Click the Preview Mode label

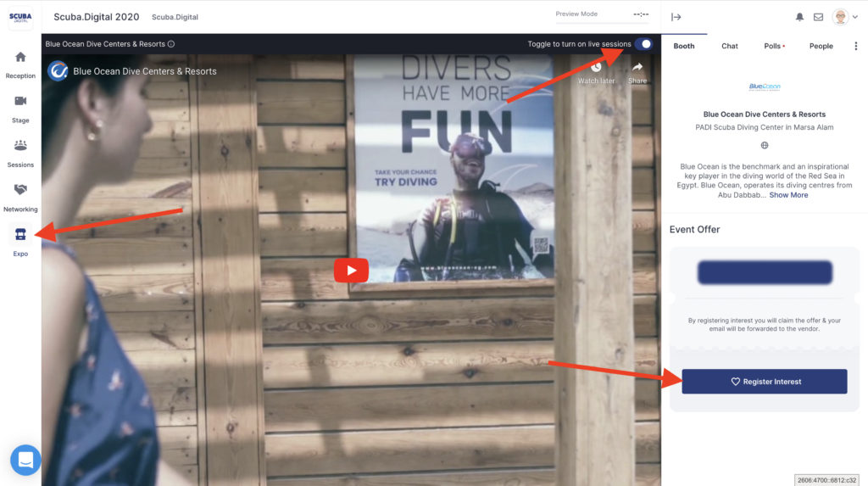(576, 14)
